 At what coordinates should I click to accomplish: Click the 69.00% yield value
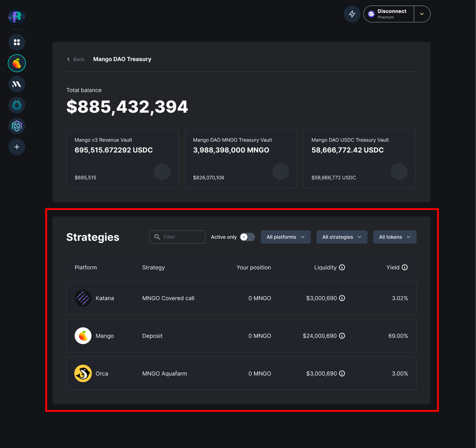coord(398,336)
